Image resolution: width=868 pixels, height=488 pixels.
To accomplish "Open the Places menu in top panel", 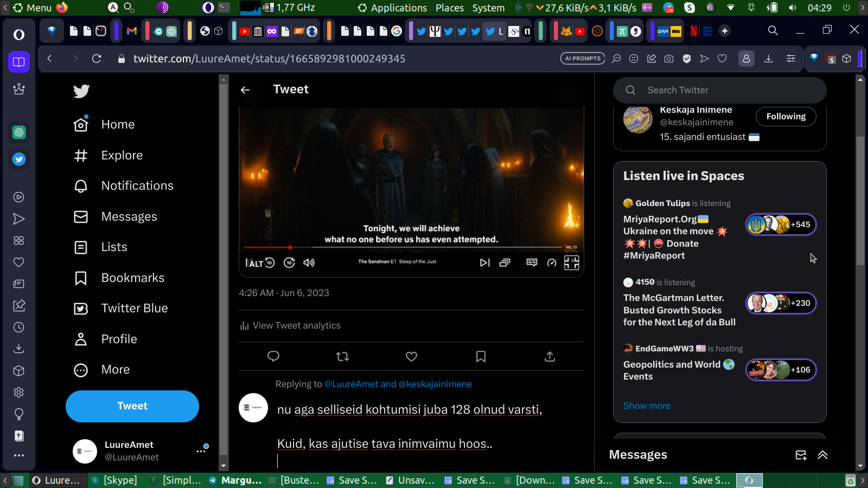I will pyautogui.click(x=450, y=8).
